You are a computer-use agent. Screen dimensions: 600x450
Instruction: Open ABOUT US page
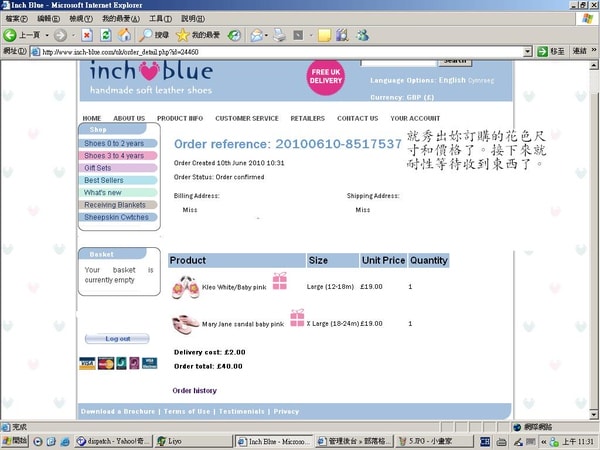point(129,118)
